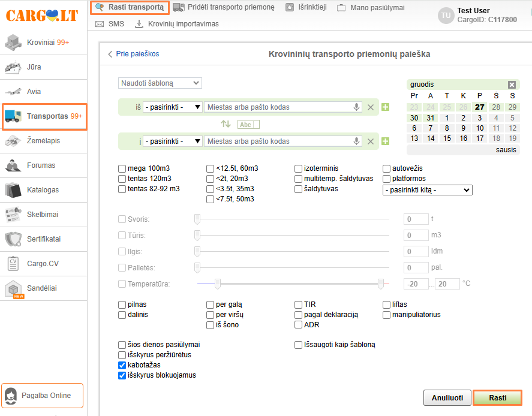Click the Abc text input icon
The image size is (532, 416).
click(248, 125)
